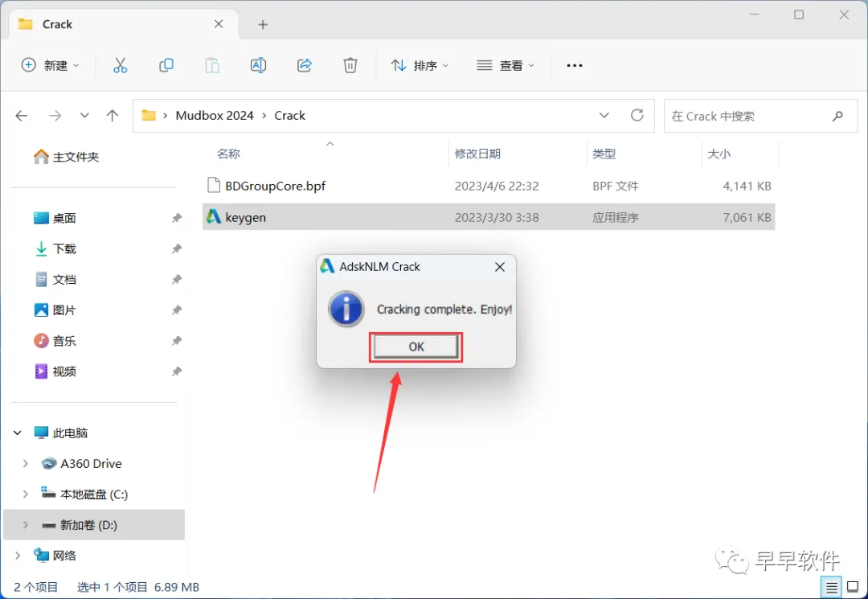The width and height of the screenshot is (868, 599).
Task: Close the AdskNLM Crack dialog
Action: (499, 267)
